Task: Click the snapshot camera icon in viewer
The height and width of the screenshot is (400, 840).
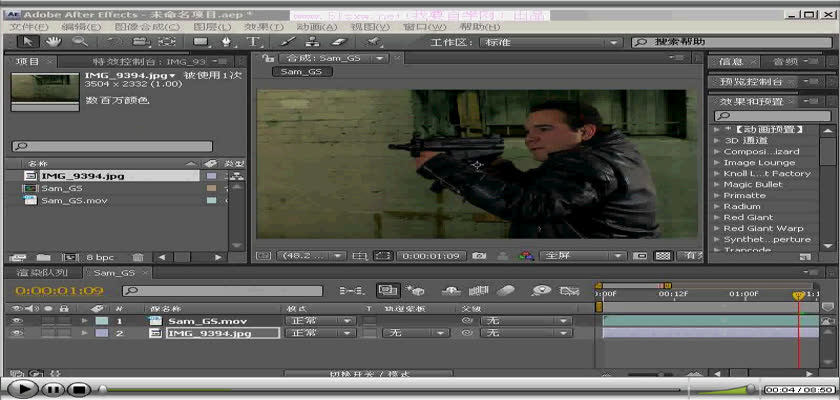Action: click(x=478, y=256)
